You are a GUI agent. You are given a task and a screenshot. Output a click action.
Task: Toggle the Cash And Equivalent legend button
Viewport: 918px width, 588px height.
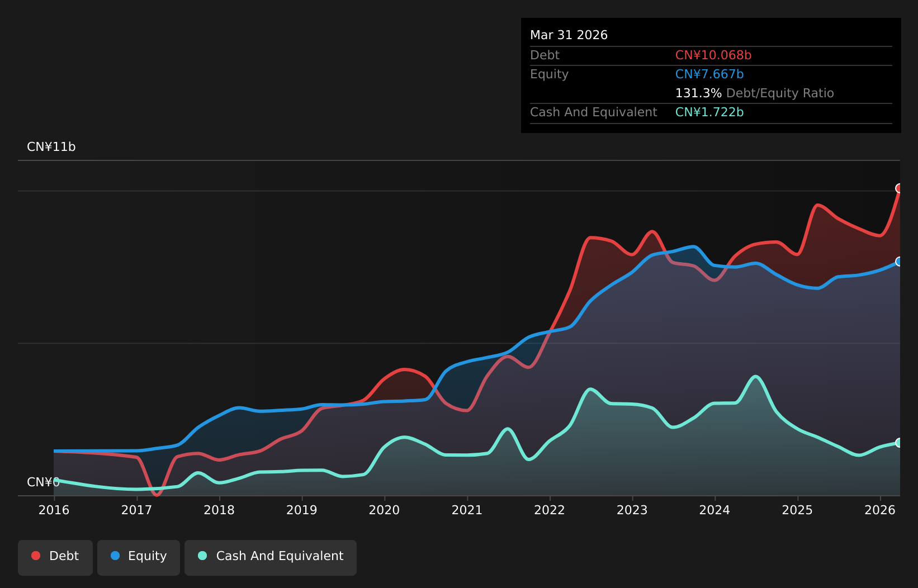[x=271, y=557]
